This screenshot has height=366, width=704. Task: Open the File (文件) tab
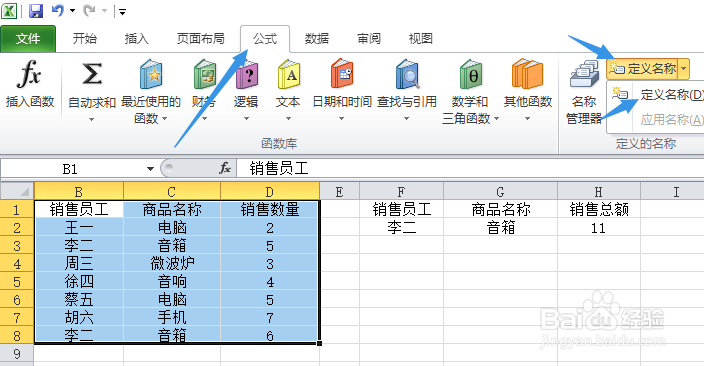coord(28,39)
